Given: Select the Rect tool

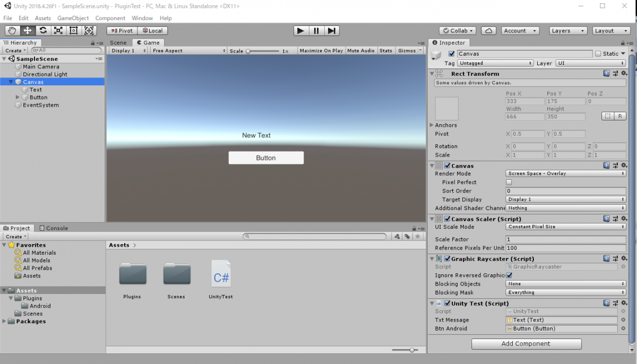Looking at the screenshot, I should (73, 30).
